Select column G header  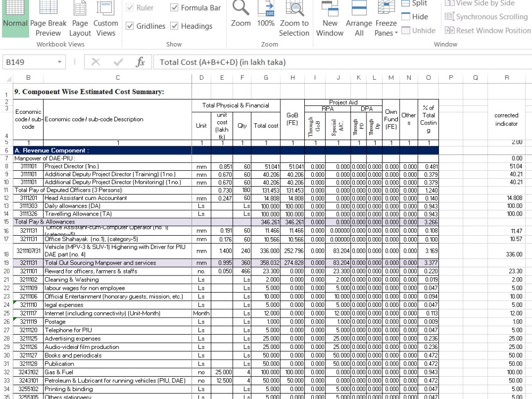click(266, 78)
